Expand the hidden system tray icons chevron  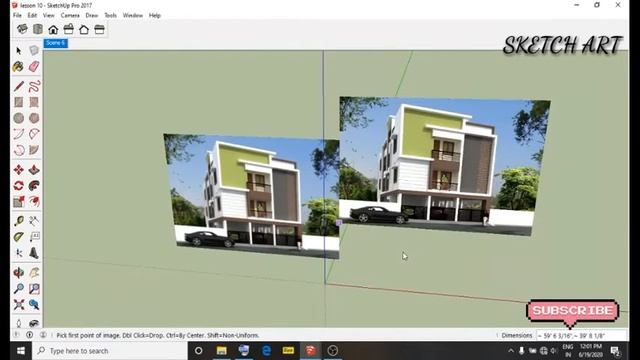click(511, 351)
